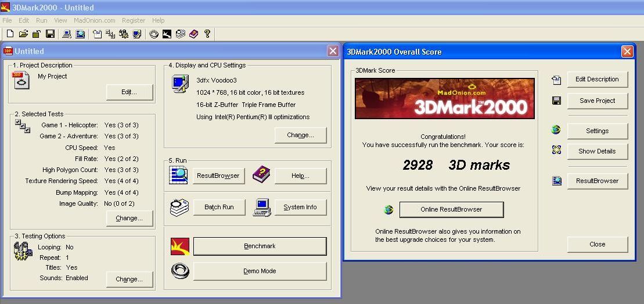
Task: Click Edit Description in score dialog
Action: 597,80
